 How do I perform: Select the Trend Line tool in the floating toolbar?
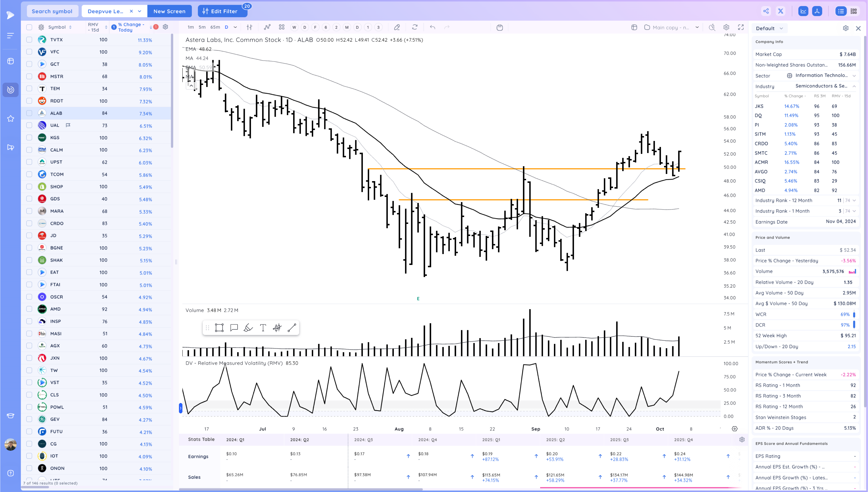tap(292, 327)
